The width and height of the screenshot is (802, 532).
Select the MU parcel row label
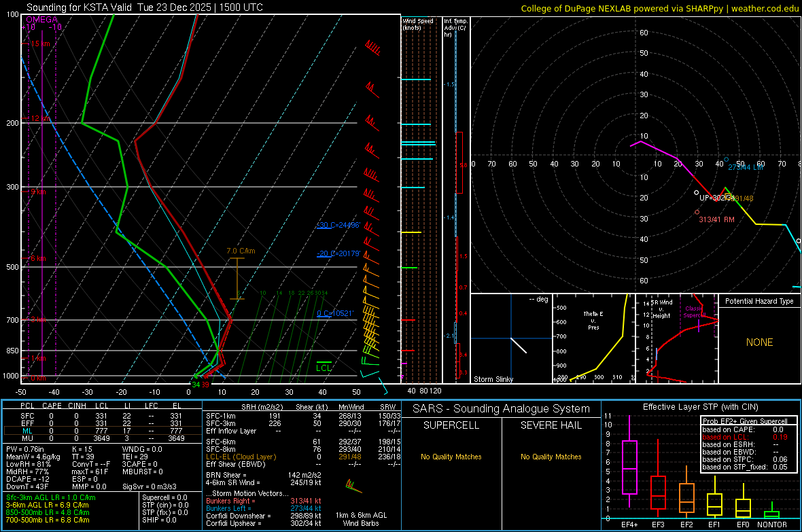[27, 438]
